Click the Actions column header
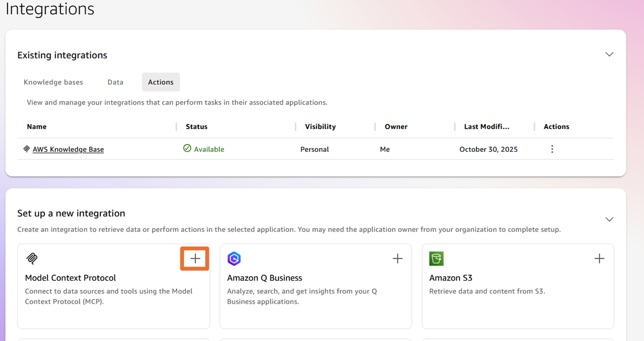The width and height of the screenshot is (644, 341). [x=556, y=127]
